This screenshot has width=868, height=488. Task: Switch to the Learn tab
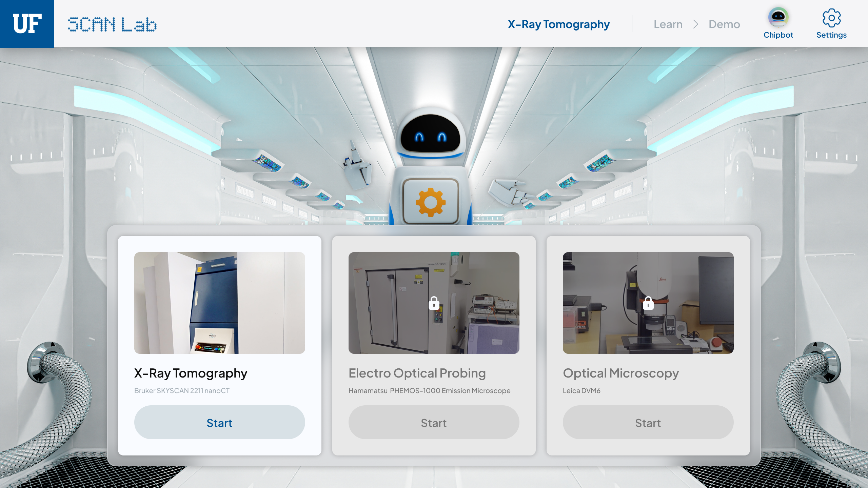pyautogui.click(x=668, y=24)
